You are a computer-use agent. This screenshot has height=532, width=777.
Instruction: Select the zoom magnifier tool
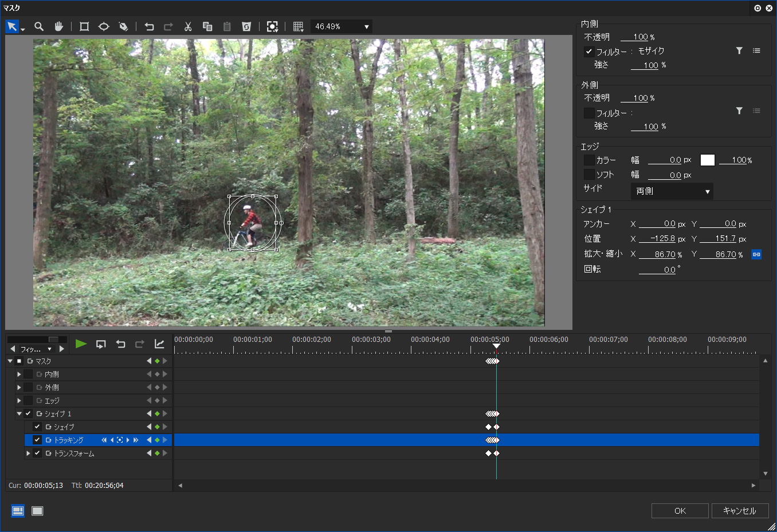tap(39, 26)
